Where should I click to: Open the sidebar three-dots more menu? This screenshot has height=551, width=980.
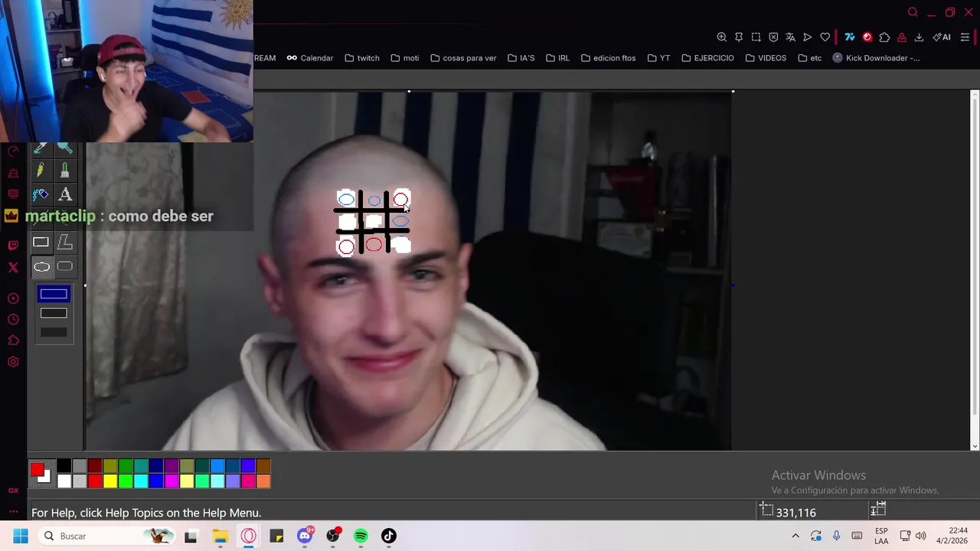[13, 511]
